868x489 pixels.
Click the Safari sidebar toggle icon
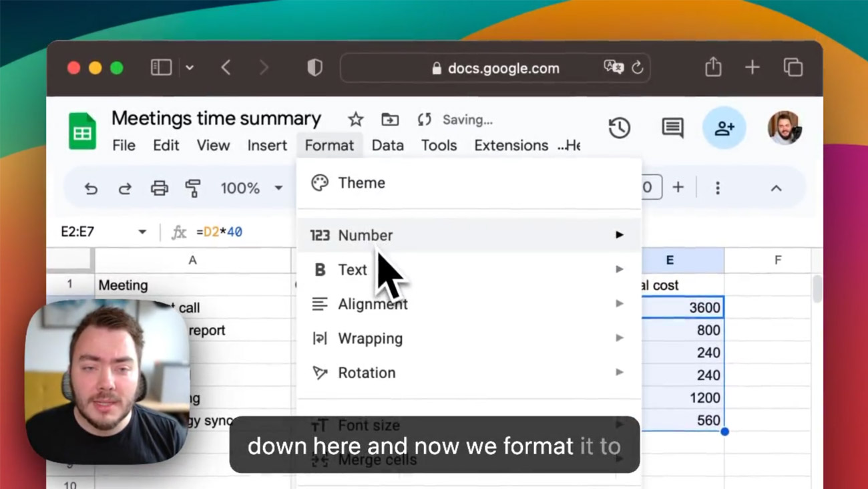(x=161, y=67)
